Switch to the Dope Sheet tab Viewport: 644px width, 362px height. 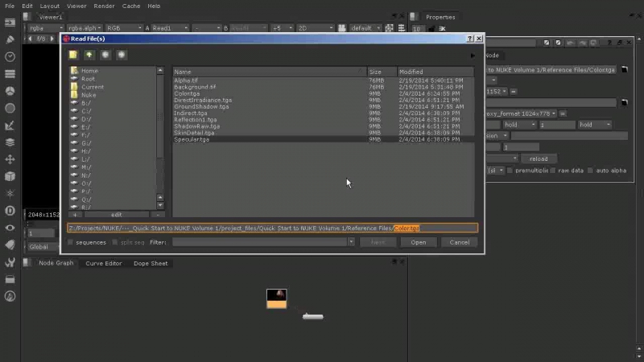151,264
